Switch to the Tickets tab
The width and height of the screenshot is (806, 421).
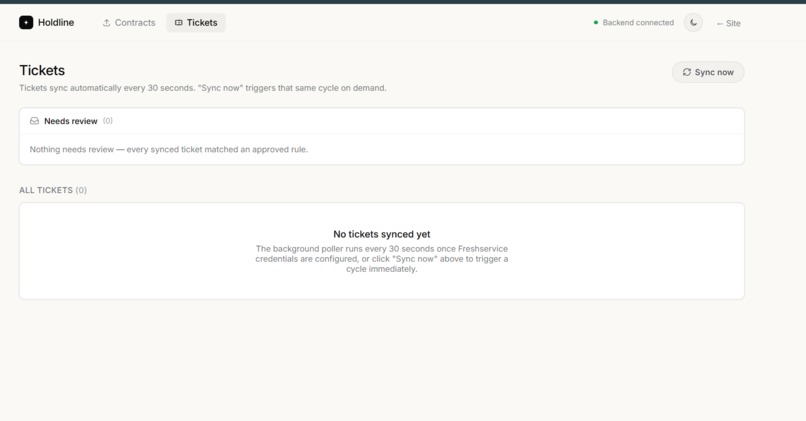pos(196,23)
